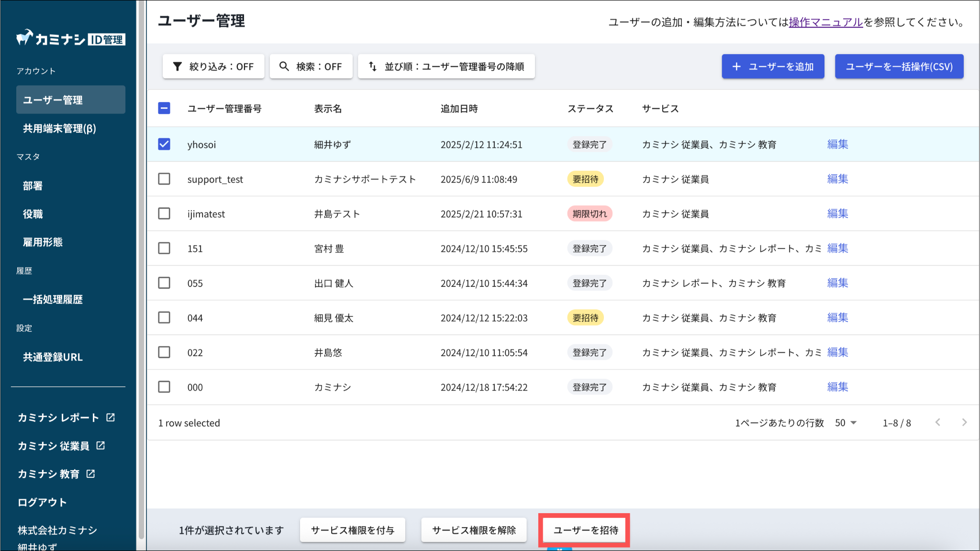Open the 検索：OFF search option
This screenshot has width=980, height=551.
click(x=311, y=67)
